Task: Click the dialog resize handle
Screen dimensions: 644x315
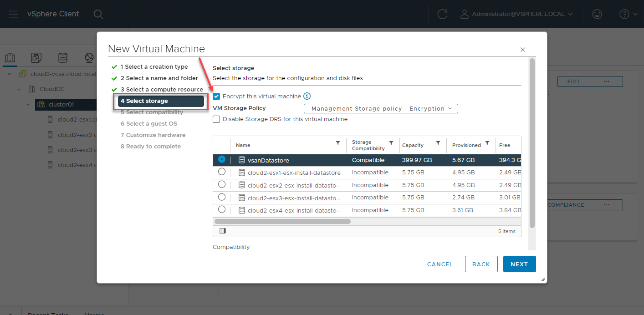Action: [543, 279]
